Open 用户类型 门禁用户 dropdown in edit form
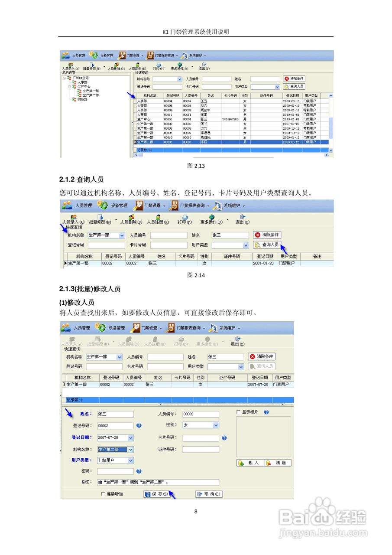This screenshot has height=555, width=392. click(130, 460)
